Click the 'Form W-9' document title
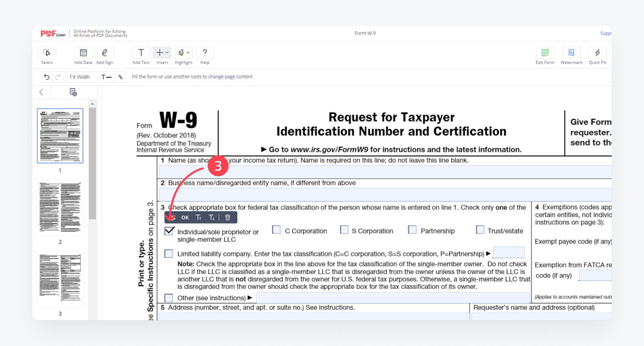 [365, 33]
